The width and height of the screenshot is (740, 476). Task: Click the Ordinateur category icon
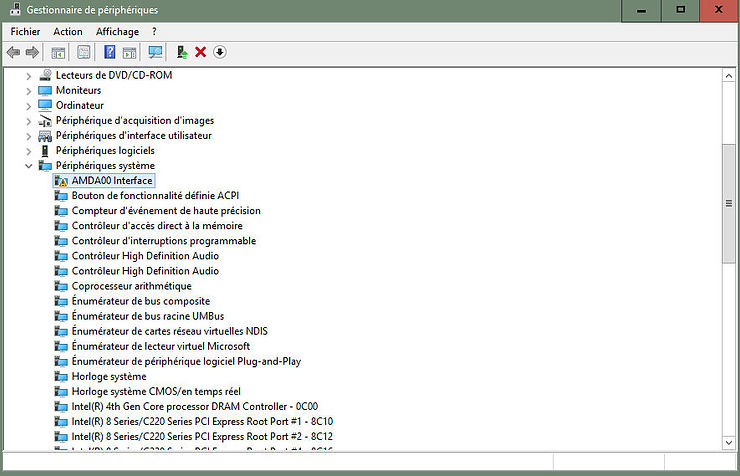45,105
